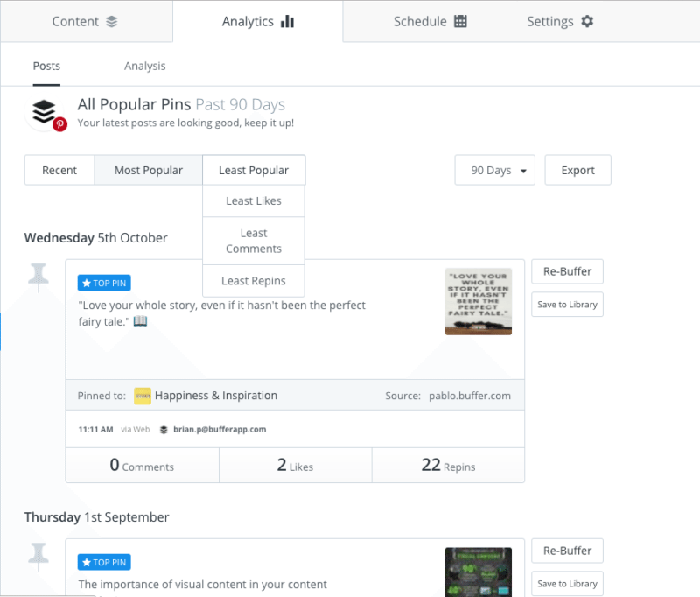700x597 pixels.
Task: Click the Settings gear icon
Action: 587,21
